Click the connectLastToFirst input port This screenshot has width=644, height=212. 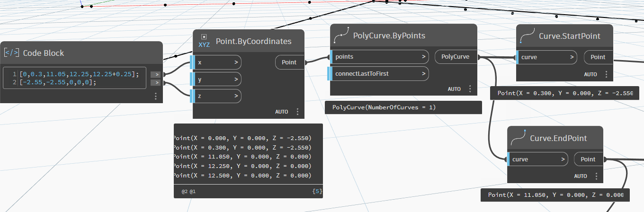click(379, 74)
